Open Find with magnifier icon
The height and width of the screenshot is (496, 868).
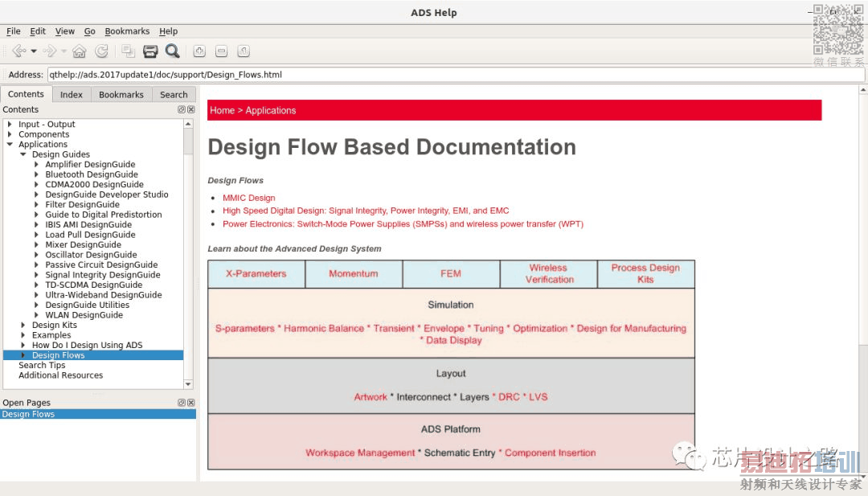tap(172, 51)
